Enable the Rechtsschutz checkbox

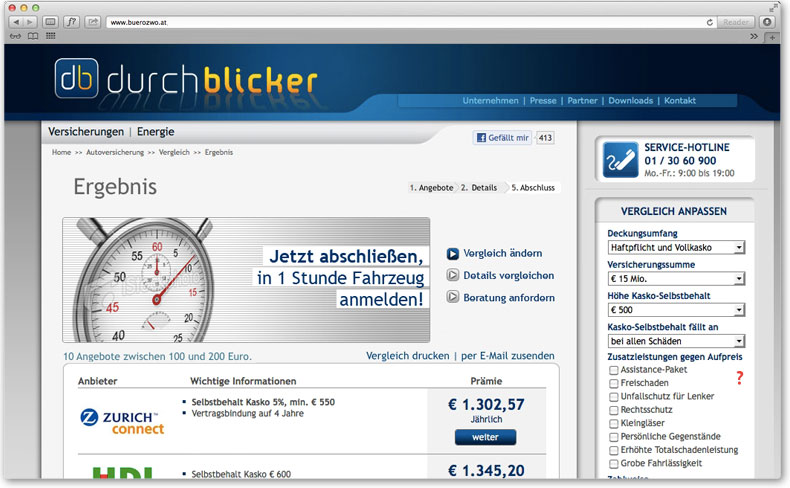click(x=613, y=410)
